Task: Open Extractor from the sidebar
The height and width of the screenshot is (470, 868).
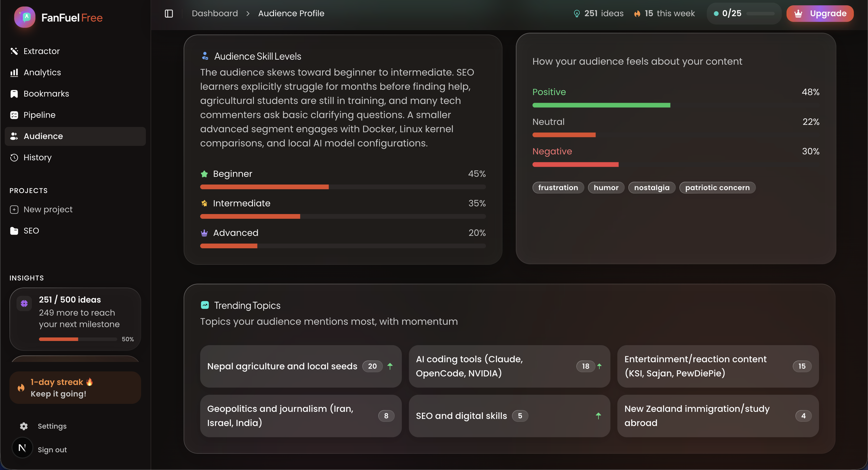Action: [41, 51]
